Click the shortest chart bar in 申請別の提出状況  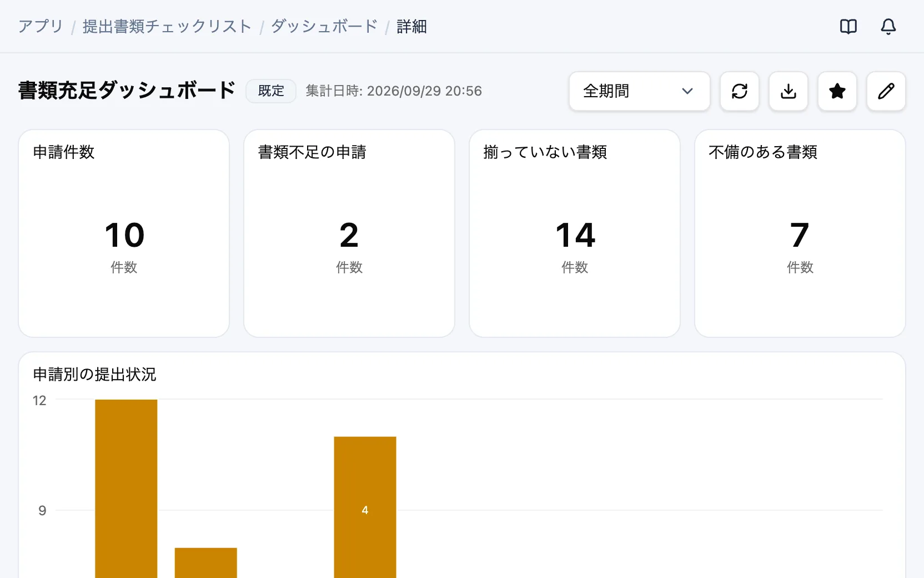click(206, 563)
